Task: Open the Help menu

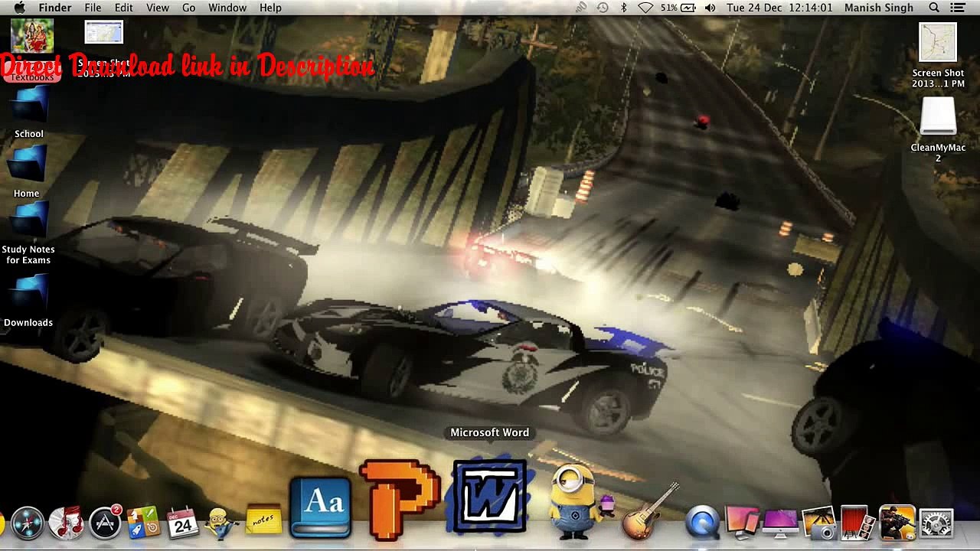Action: click(270, 8)
